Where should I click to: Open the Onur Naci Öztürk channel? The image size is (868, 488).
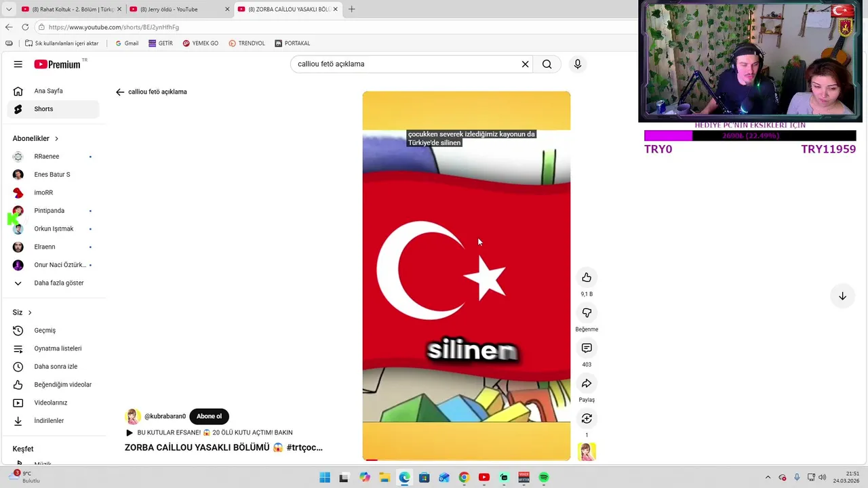53,265
